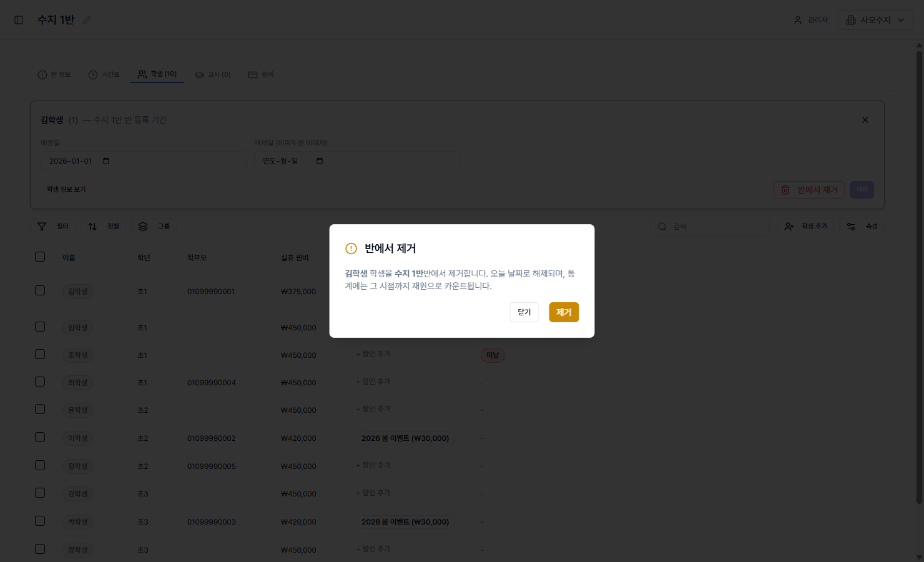
Task: Toggle the select-all header checkbox
Action: (40, 257)
